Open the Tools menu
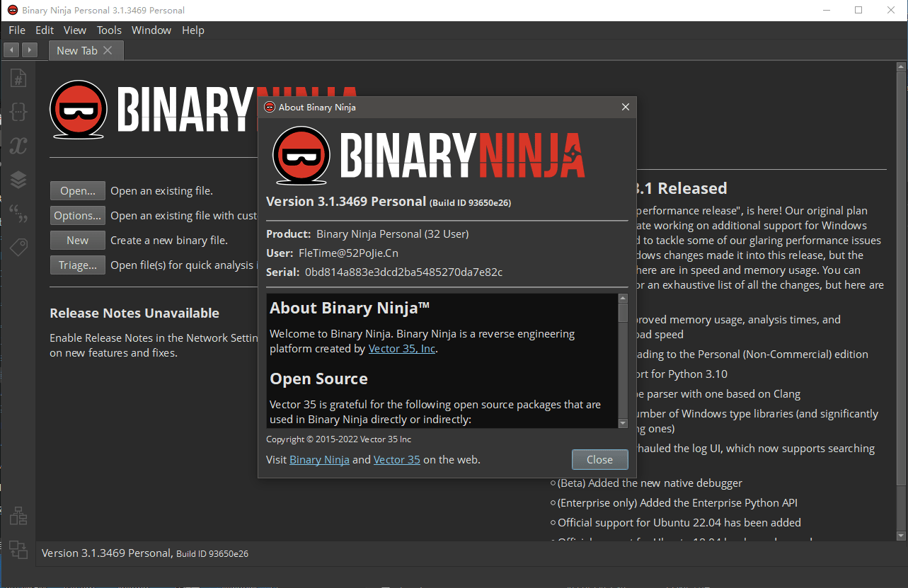The width and height of the screenshot is (908, 588). click(x=109, y=30)
